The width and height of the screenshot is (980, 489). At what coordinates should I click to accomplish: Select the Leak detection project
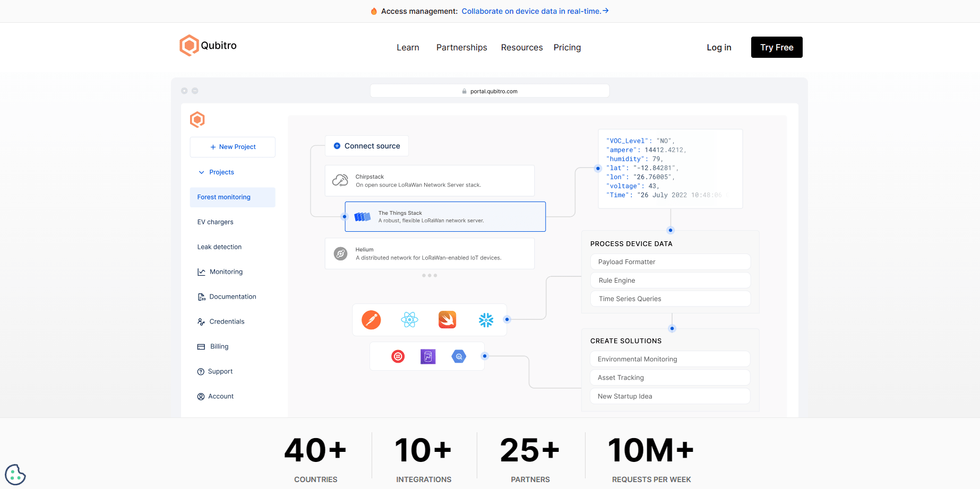coord(219,247)
